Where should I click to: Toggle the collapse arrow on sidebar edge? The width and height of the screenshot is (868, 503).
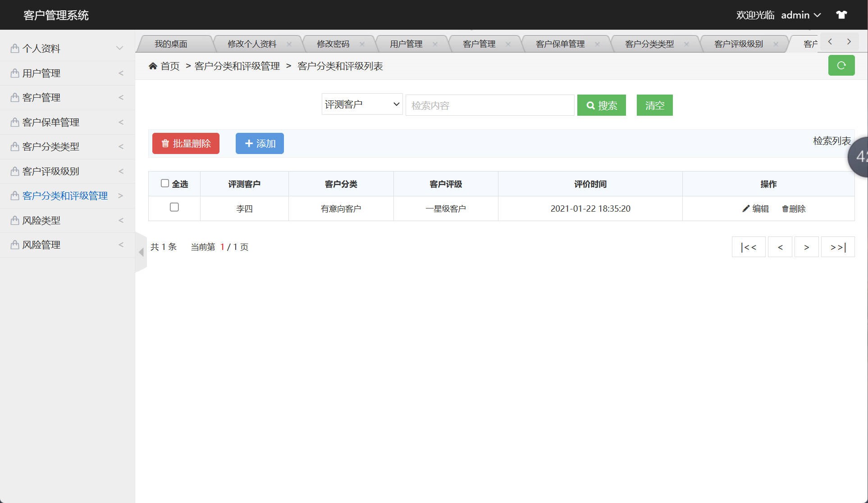click(x=141, y=253)
